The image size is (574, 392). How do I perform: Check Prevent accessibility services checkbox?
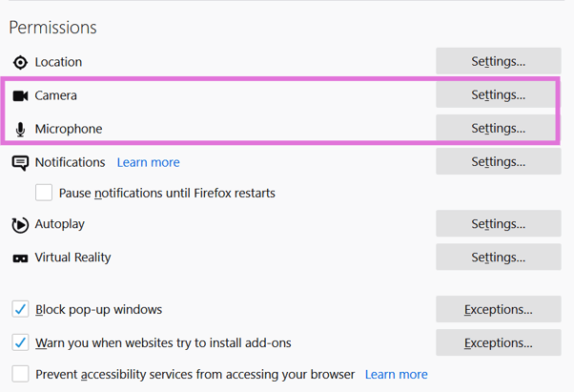pos(20,375)
